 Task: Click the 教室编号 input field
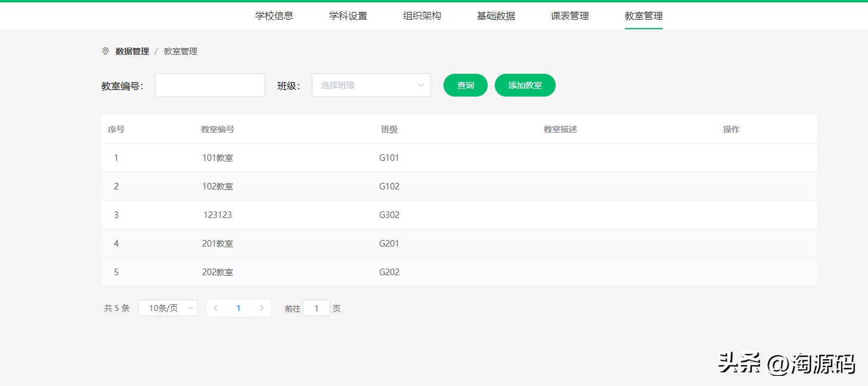(210, 85)
